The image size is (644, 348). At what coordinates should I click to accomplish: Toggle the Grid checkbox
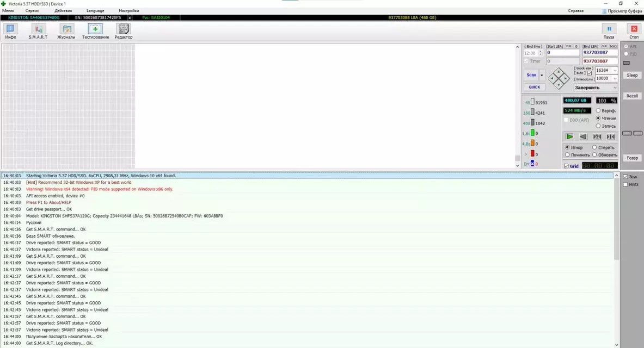point(566,166)
